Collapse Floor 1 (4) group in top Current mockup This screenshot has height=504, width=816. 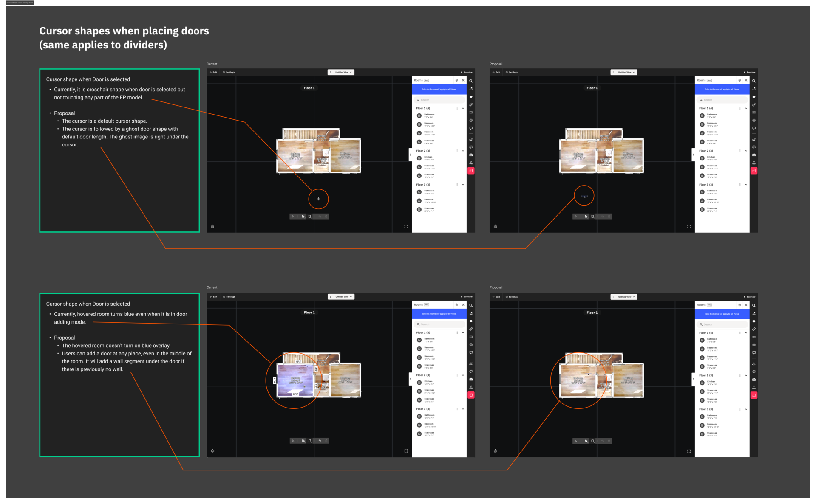(x=463, y=108)
